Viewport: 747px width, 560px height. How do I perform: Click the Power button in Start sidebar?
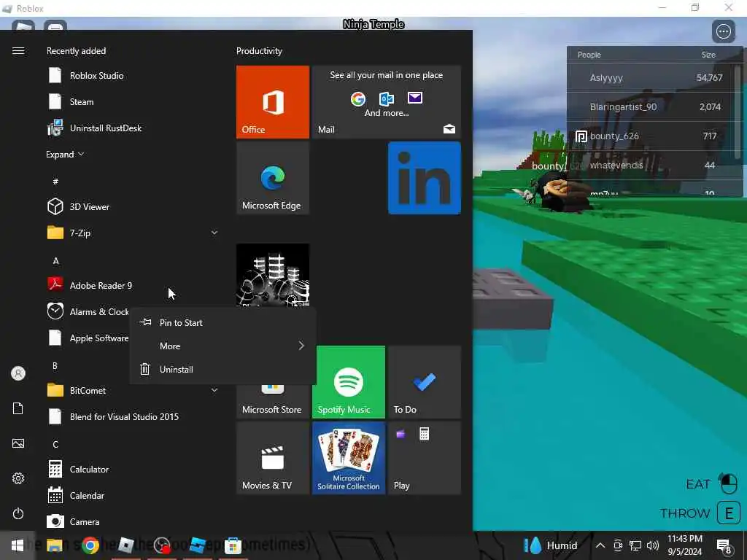18,514
